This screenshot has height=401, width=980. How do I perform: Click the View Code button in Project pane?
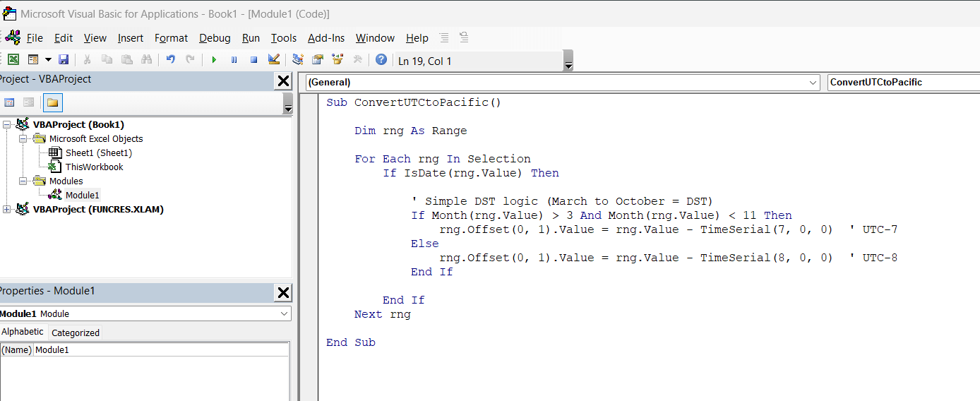click(x=9, y=103)
